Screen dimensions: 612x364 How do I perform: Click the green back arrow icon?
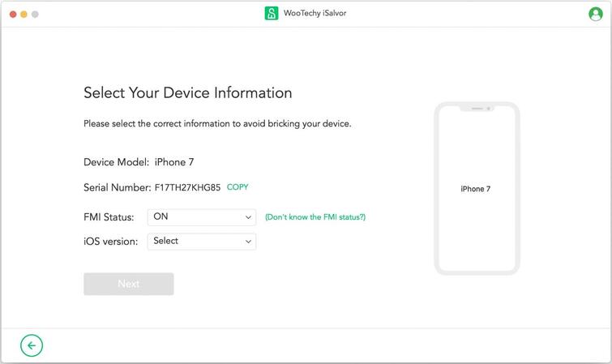pyautogui.click(x=32, y=346)
